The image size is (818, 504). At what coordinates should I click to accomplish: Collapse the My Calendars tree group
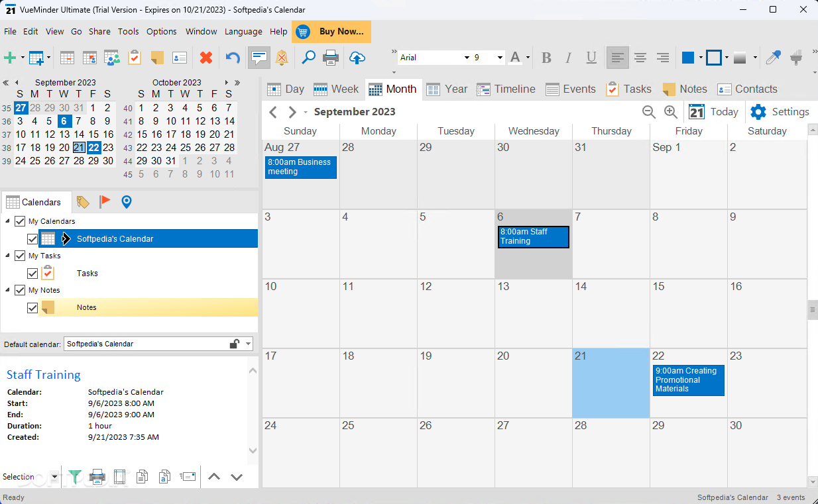pyautogui.click(x=8, y=221)
